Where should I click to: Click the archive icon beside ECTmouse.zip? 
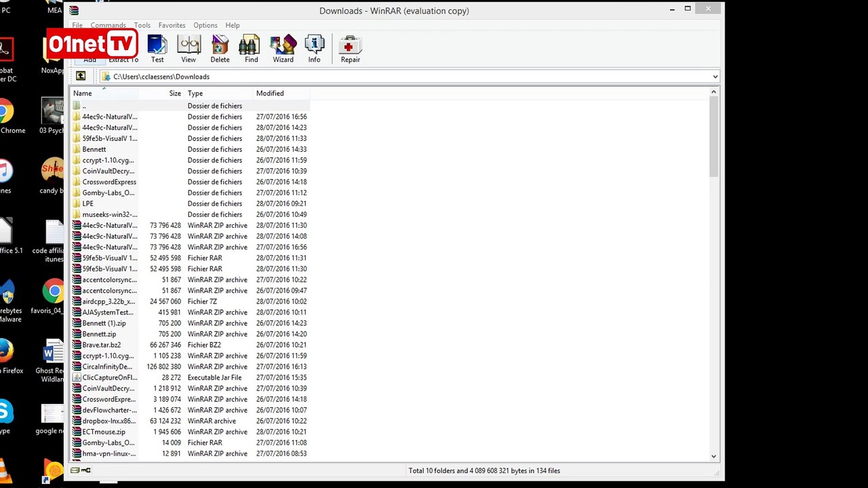[77, 432]
